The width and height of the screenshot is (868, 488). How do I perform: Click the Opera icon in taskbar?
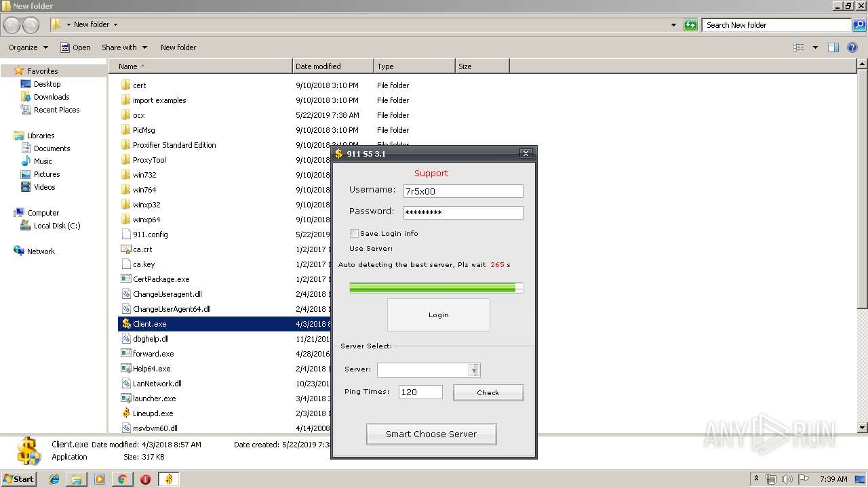(x=145, y=479)
